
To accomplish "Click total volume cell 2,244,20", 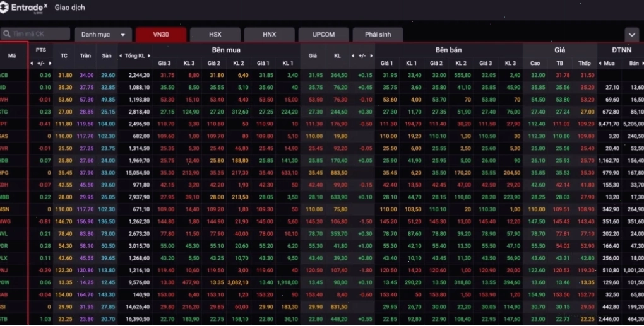I will tap(139, 75).
